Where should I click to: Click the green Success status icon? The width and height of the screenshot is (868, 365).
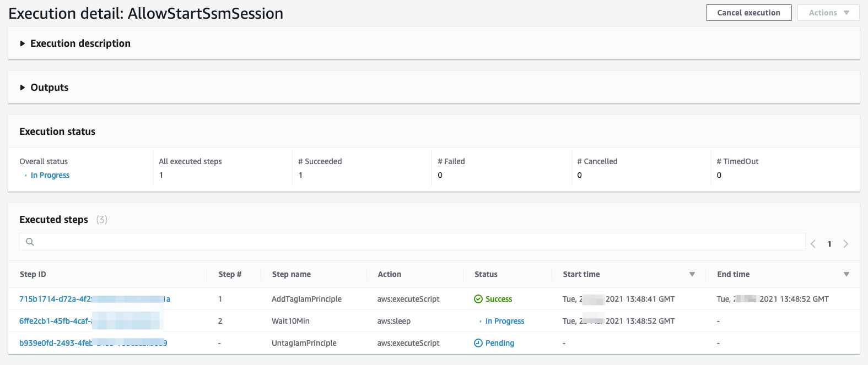478,299
